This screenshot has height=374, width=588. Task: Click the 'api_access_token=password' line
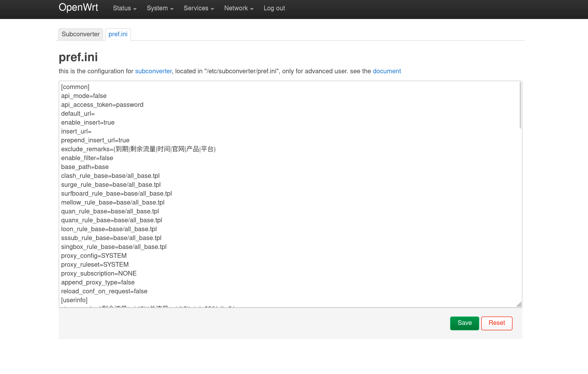102,105
